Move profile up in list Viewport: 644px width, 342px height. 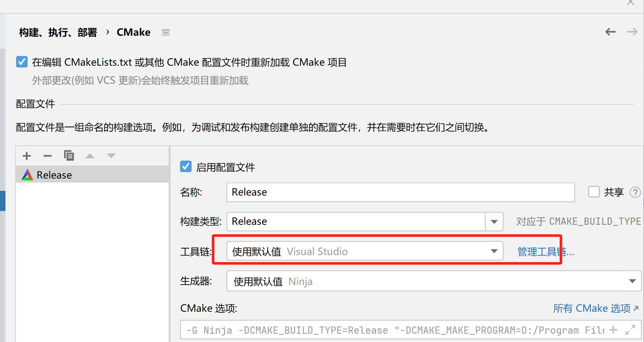point(90,156)
